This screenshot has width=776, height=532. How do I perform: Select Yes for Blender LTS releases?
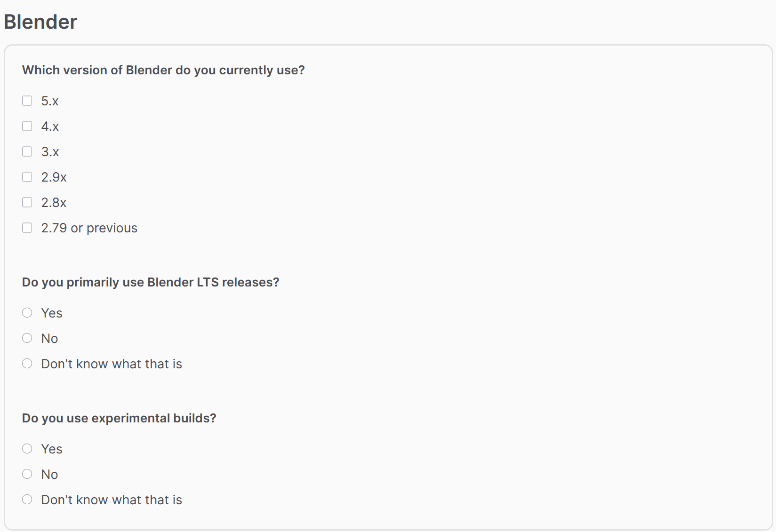pyautogui.click(x=27, y=312)
